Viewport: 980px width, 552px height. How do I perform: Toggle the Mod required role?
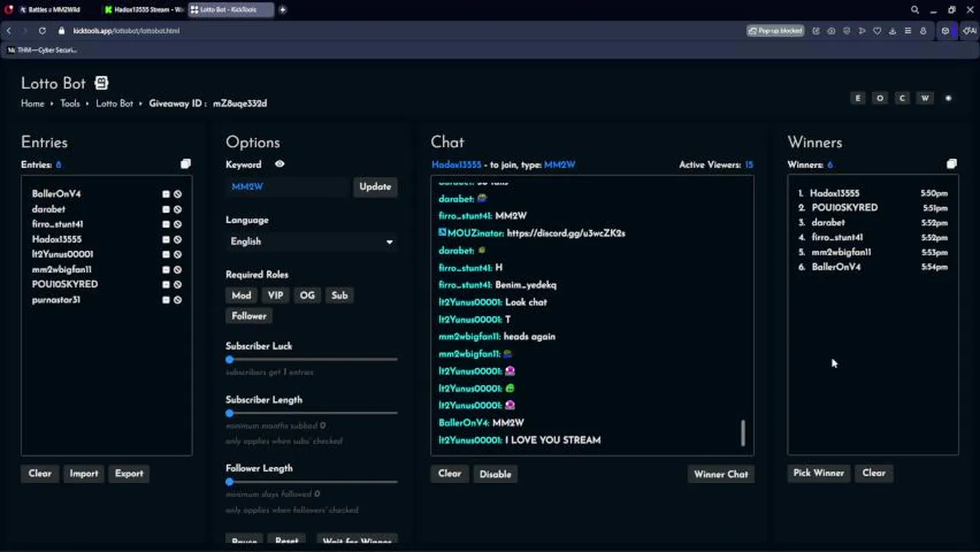242,295
